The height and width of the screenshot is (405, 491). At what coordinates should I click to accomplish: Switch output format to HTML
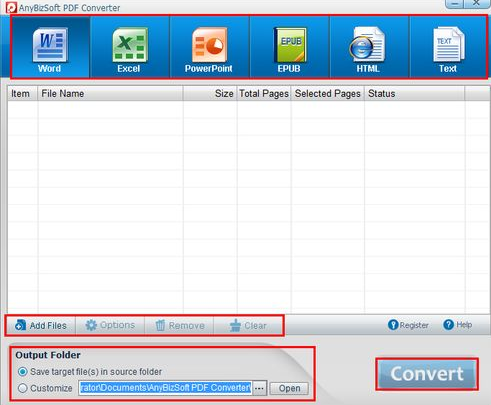click(x=369, y=47)
